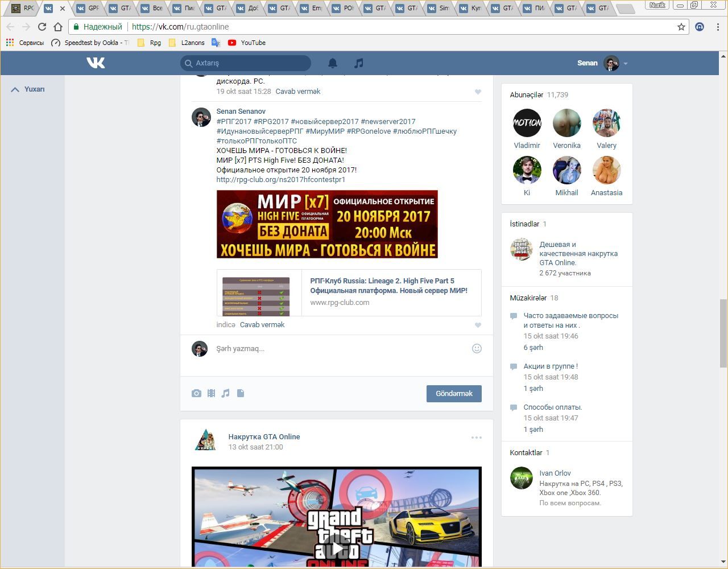Bookmark this page with the star icon
This screenshot has width=728, height=569.
point(681,27)
